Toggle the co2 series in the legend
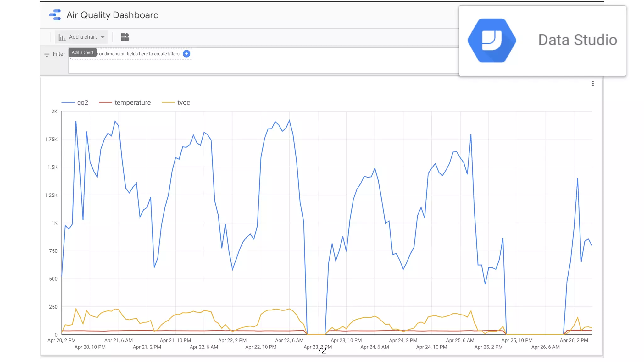 coord(83,103)
